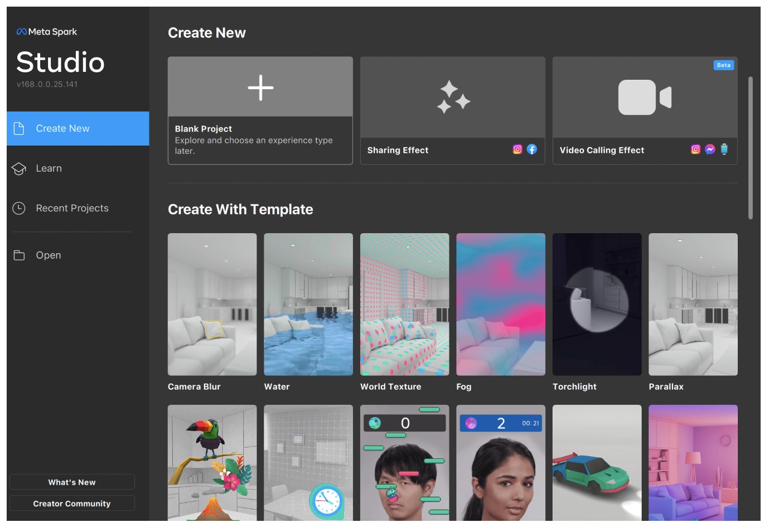Click the Camera Blur label text
Image resolution: width=774 pixels, height=532 pixels.
(194, 386)
